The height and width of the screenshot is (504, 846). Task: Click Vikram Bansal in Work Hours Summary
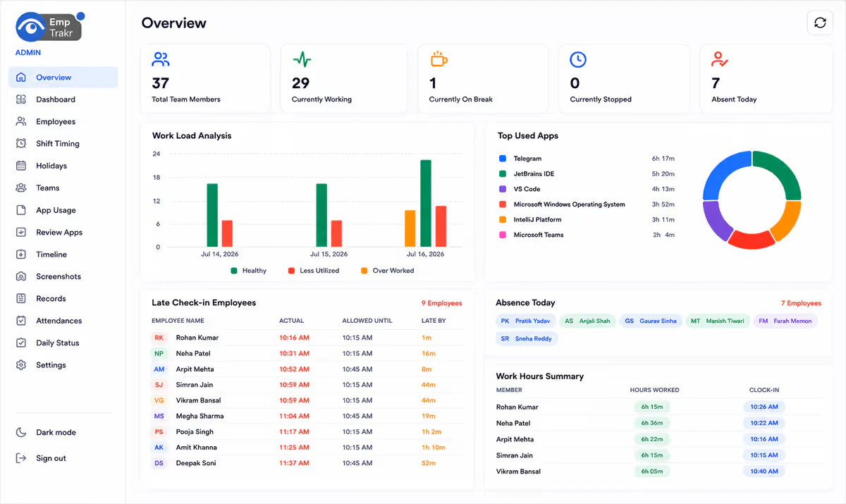coord(518,471)
